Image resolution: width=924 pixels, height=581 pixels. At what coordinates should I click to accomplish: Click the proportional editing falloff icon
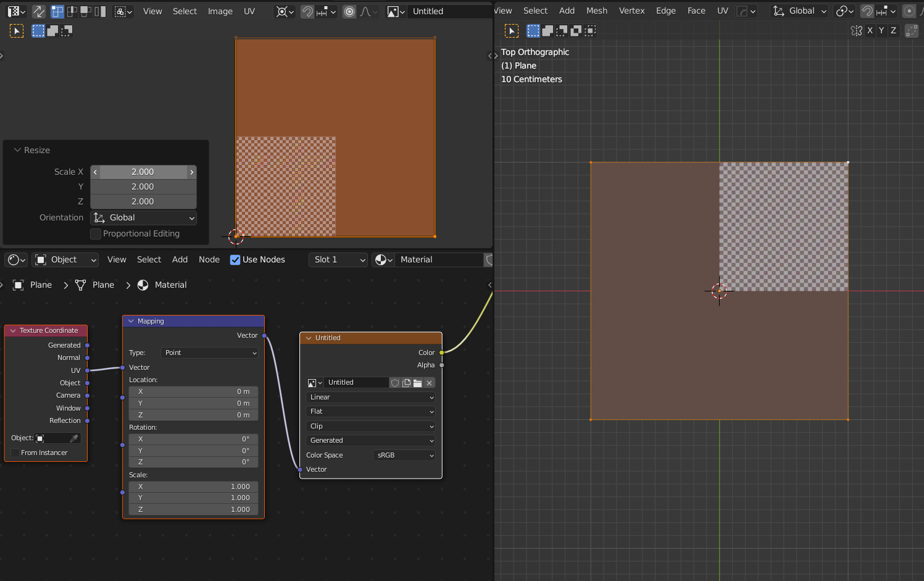click(x=366, y=11)
